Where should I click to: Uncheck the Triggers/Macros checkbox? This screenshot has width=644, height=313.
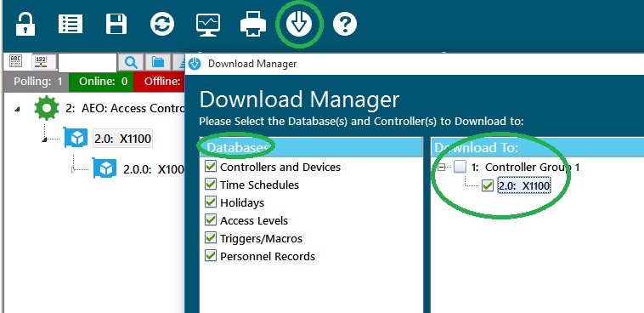[211, 238]
